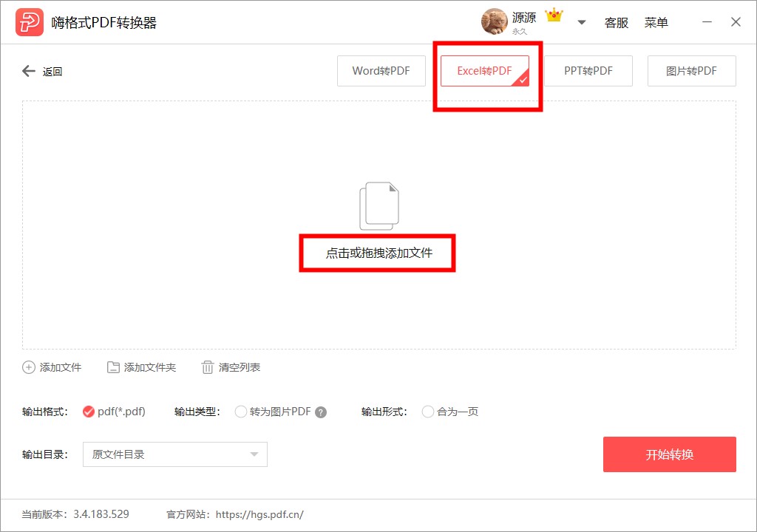Close the converter window
The image size is (757, 532).
(x=736, y=22)
